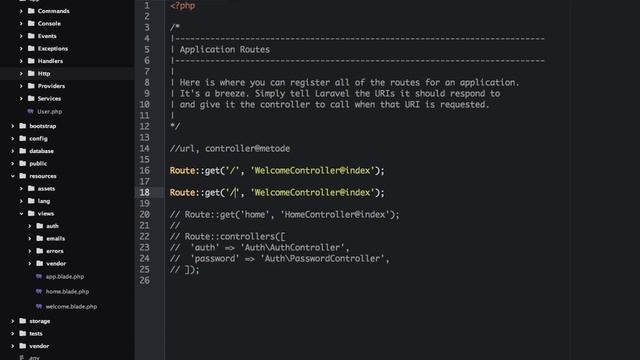Click the home.blade.php file icon
640x360 pixels.
coord(39,291)
